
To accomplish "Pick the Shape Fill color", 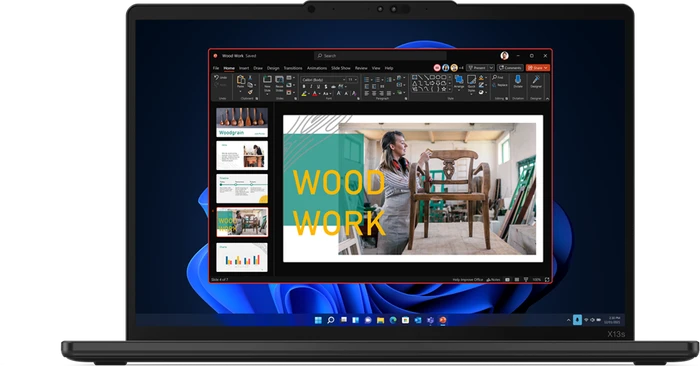I will (481, 78).
